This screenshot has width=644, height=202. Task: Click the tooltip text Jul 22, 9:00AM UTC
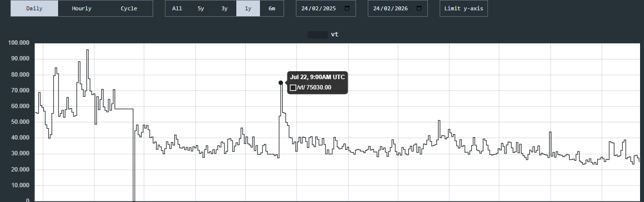pos(318,77)
